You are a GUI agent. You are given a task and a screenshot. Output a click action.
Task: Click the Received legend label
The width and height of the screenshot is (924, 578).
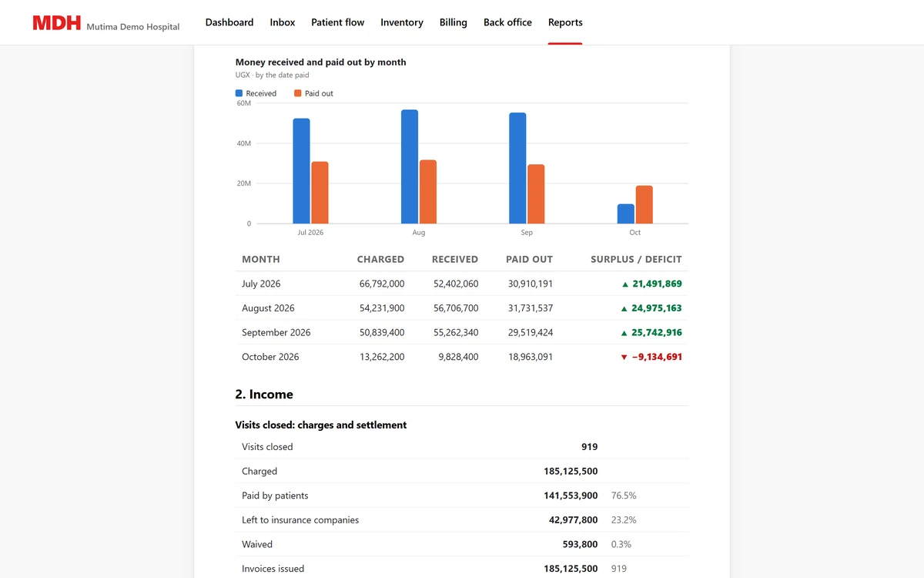coord(261,93)
